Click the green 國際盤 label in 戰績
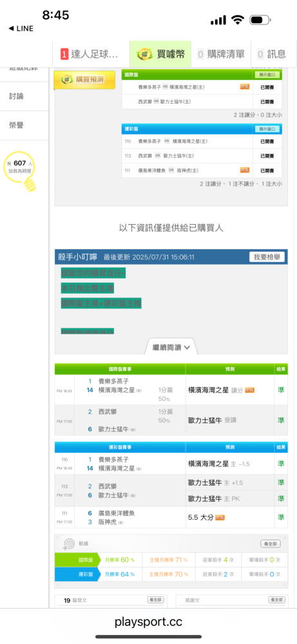297x644 pixels. pos(78,560)
